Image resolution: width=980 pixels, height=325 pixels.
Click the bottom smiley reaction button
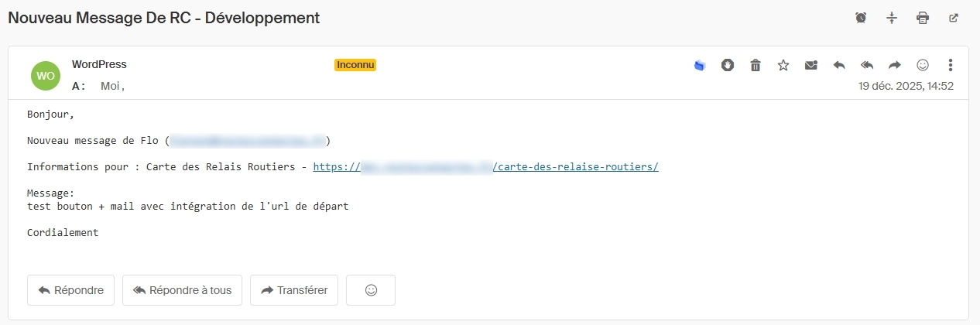[x=371, y=290]
